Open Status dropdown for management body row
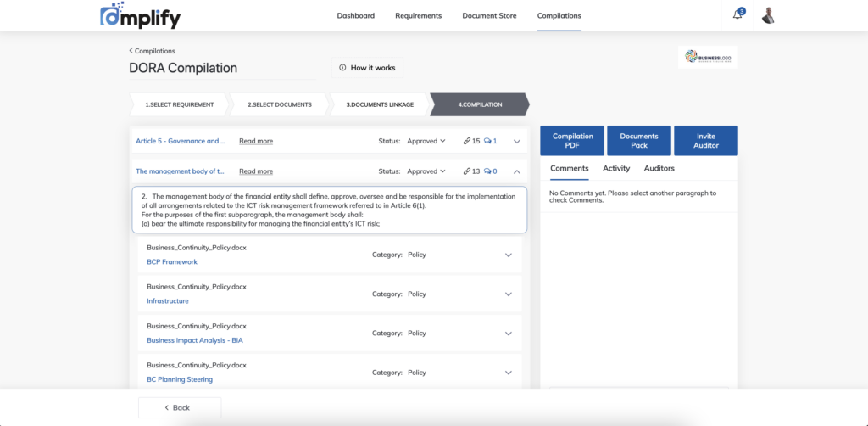The height and width of the screenshot is (426, 868). 426,171
